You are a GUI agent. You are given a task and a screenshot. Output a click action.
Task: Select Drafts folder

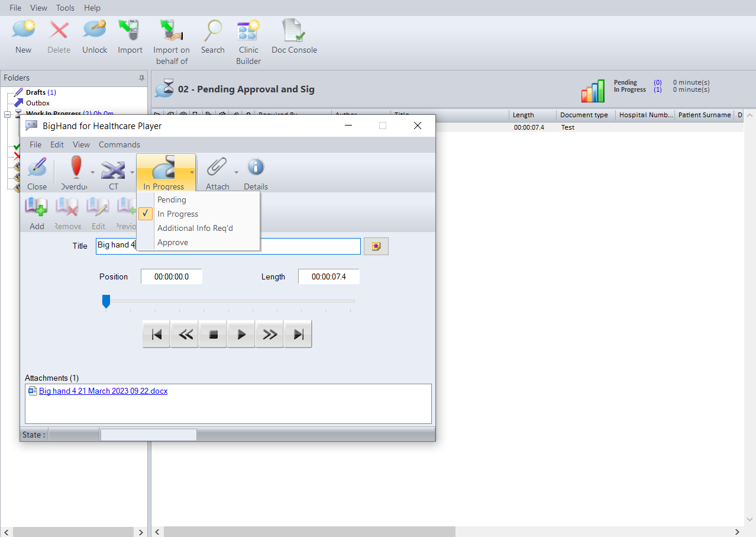click(35, 92)
